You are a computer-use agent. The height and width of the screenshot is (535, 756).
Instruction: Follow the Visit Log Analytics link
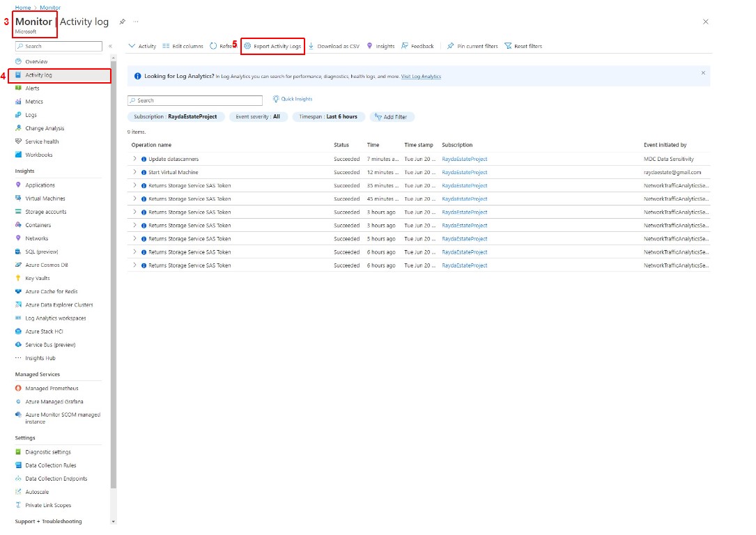tap(421, 76)
